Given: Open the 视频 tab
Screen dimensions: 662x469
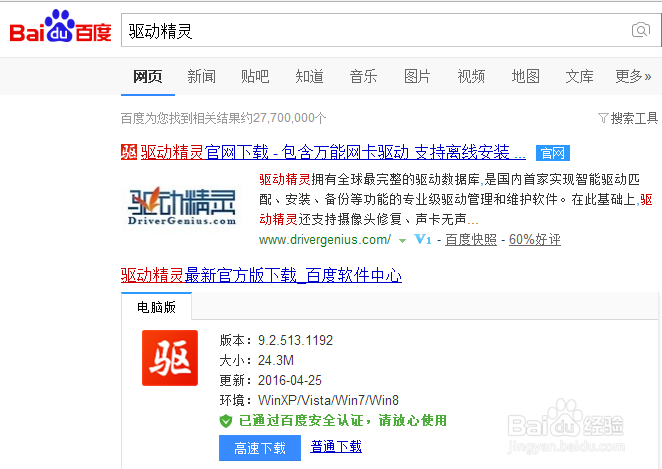Looking at the screenshot, I should pyautogui.click(x=471, y=77).
